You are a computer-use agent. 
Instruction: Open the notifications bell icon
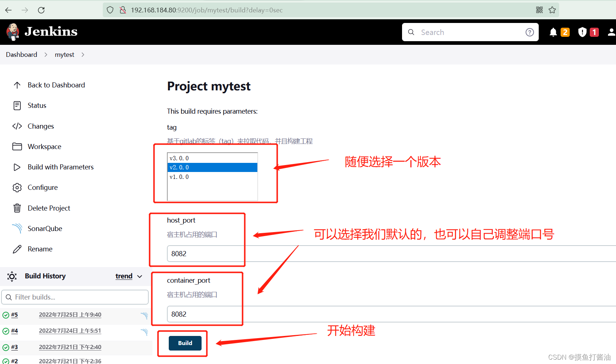553,32
